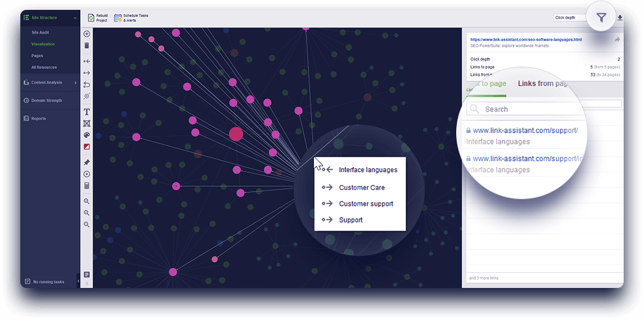Click the '53 (to 34 pages)' links value
Screen dimensions: 644x320
605,75
